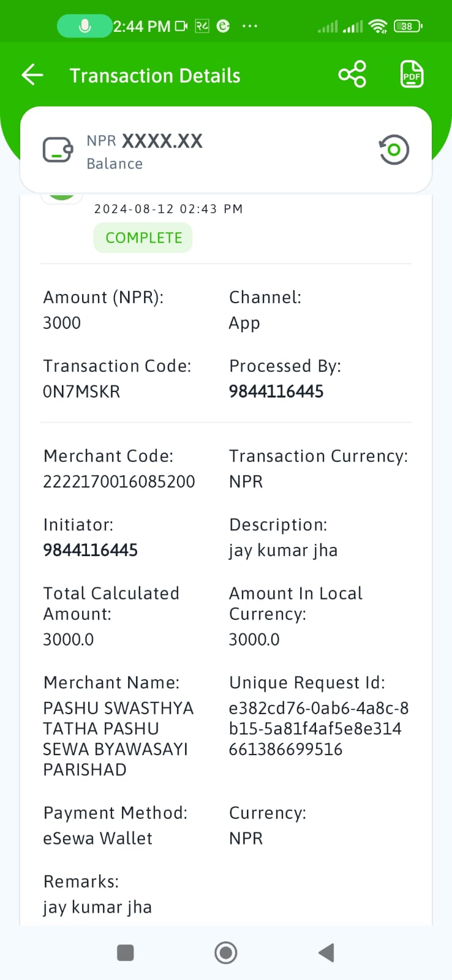Download transaction as PDF icon
The height and width of the screenshot is (980, 452).
(x=412, y=75)
